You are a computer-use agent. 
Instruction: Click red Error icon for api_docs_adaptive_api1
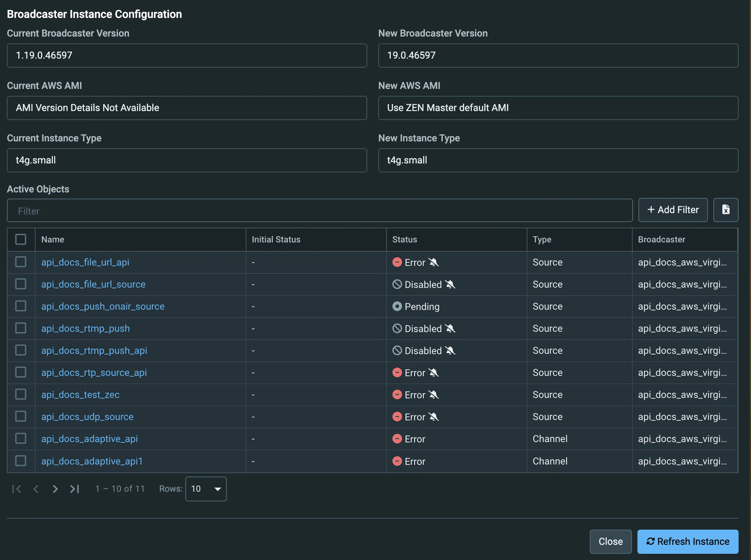click(x=397, y=461)
